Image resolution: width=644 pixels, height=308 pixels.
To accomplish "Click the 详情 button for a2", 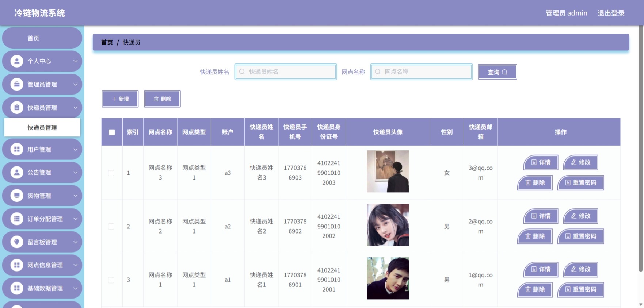I will tap(541, 216).
